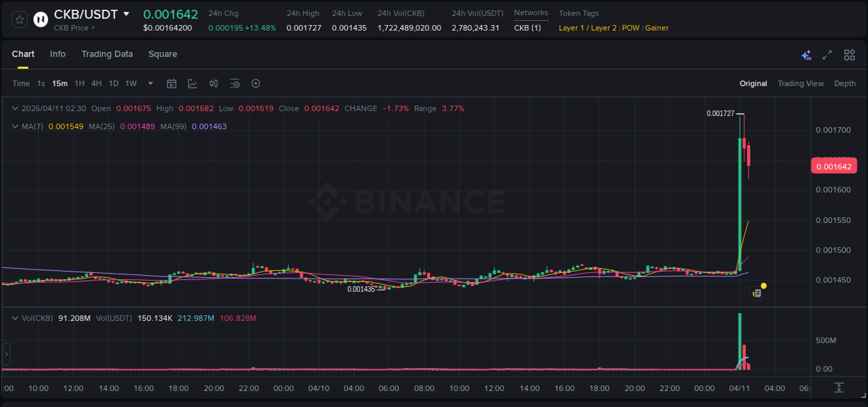Select the 1D interval
Viewport: 868px width, 407px height.
113,83
